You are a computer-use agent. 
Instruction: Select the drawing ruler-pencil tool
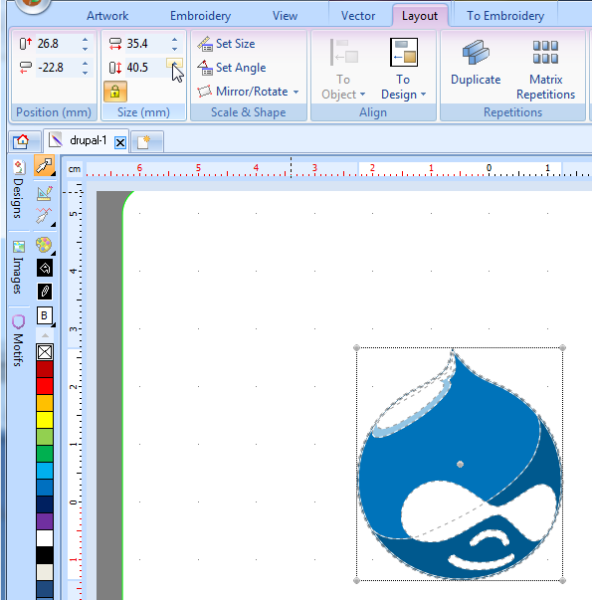[44, 193]
